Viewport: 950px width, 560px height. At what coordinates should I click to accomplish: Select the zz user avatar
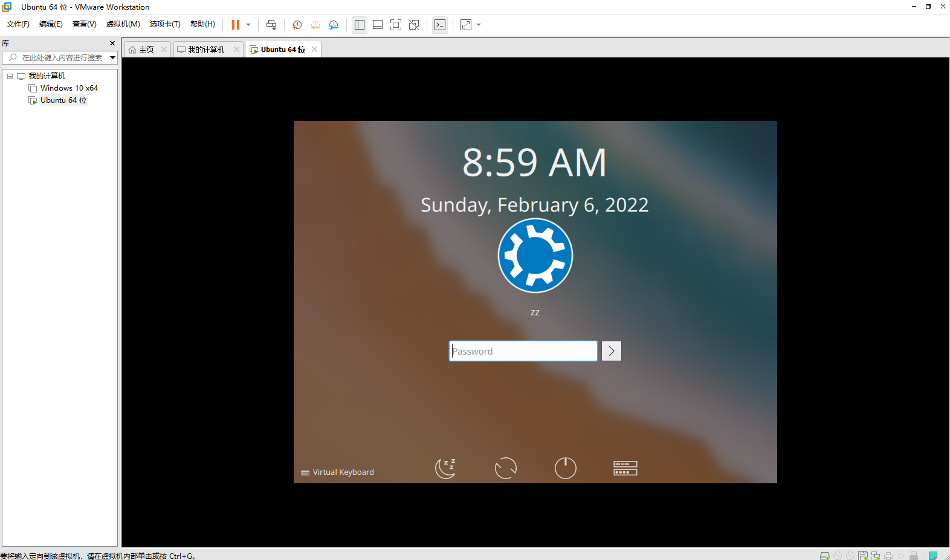pyautogui.click(x=535, y=256)
